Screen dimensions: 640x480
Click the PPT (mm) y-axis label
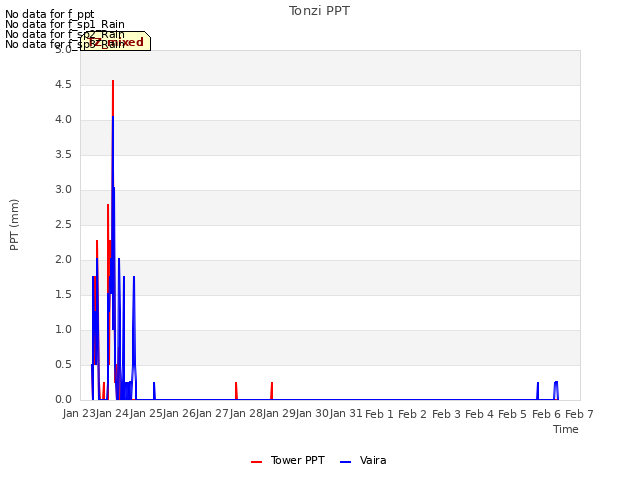click(x=14, y=225)
